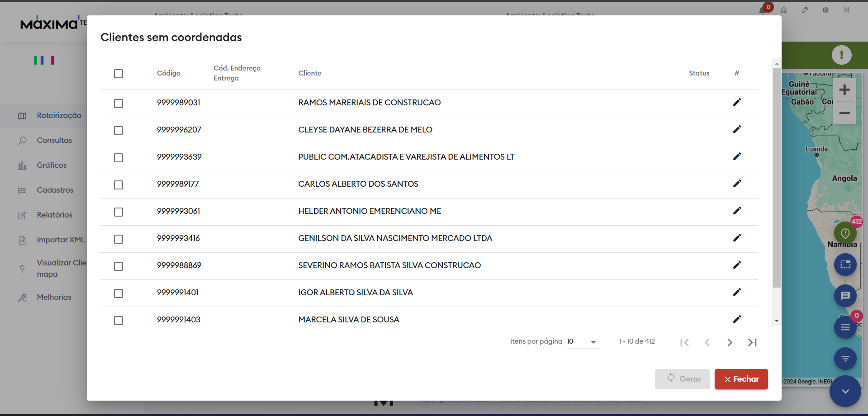Screen dimensions: 868x416
Task: Click the rightmost icon in top bar
Action: click(x=846, y=10)
